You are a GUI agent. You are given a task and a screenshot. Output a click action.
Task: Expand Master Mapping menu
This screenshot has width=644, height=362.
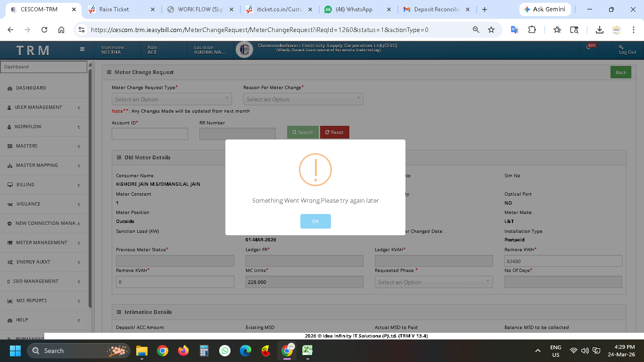pyautogui.click(x=44, y=165)
